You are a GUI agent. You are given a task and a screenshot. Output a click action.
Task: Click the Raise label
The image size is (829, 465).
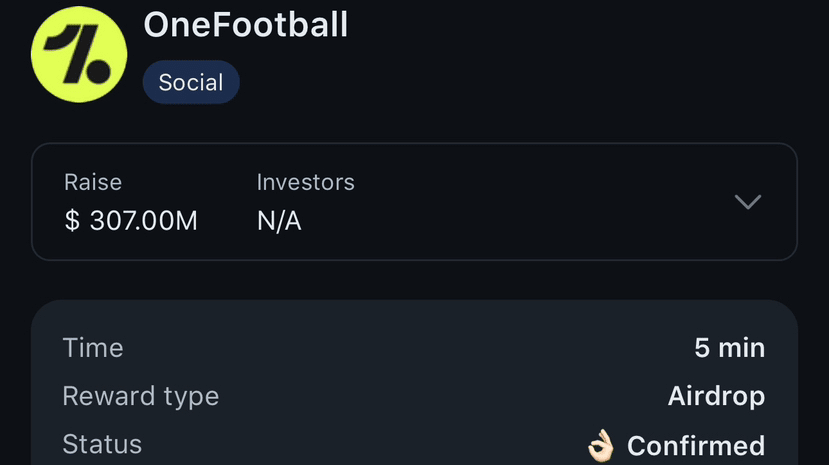(93, 182)
